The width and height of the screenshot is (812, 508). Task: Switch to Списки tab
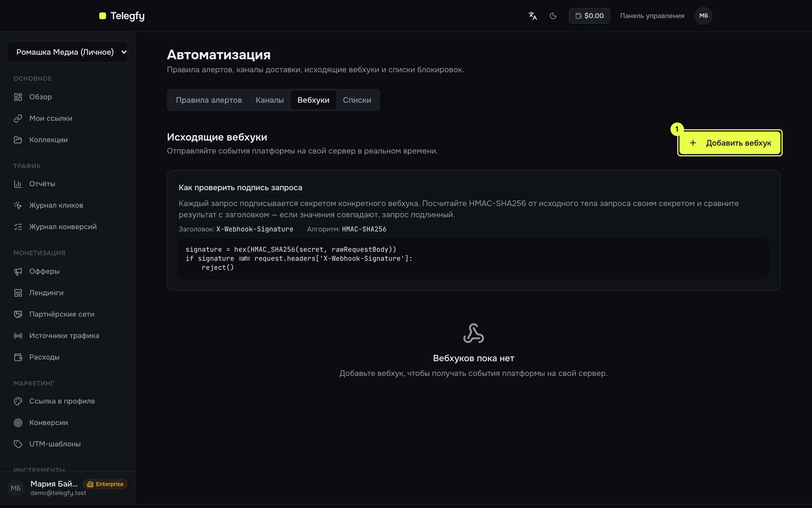pyautogui.click(x=357, y=100)
